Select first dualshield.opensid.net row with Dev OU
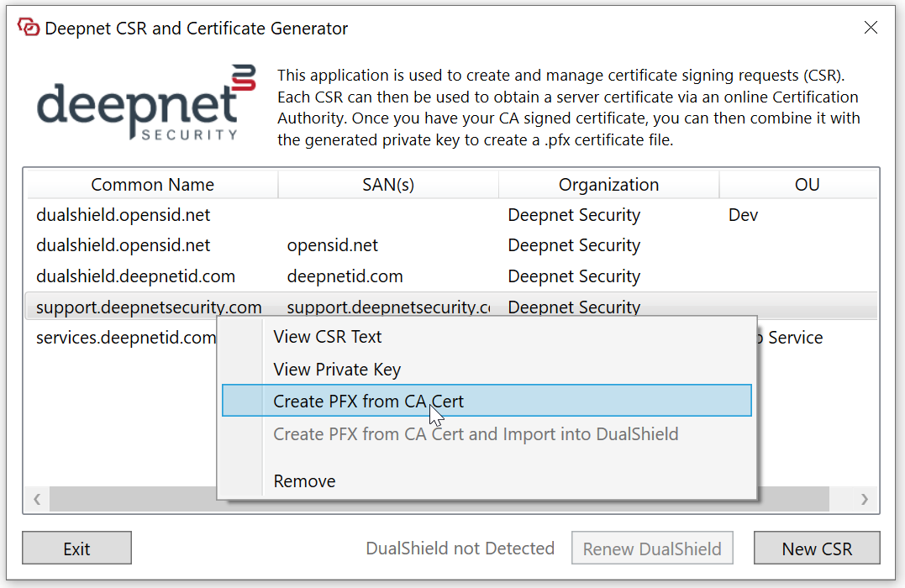Viewport: 905px width, 588px height. coord(123,215)
